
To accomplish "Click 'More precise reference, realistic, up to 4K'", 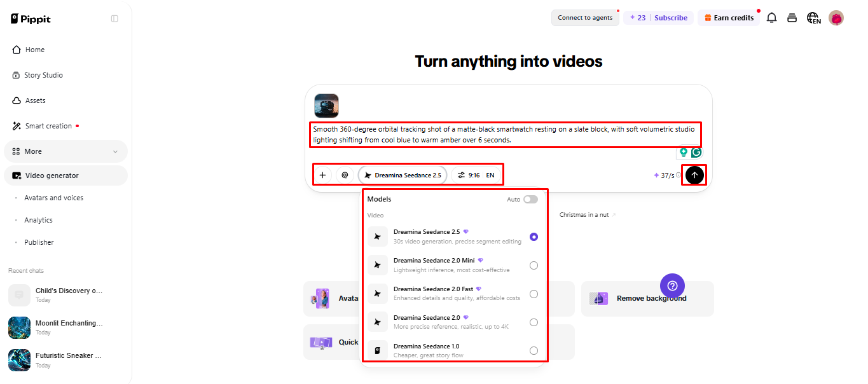I will 451,327.
